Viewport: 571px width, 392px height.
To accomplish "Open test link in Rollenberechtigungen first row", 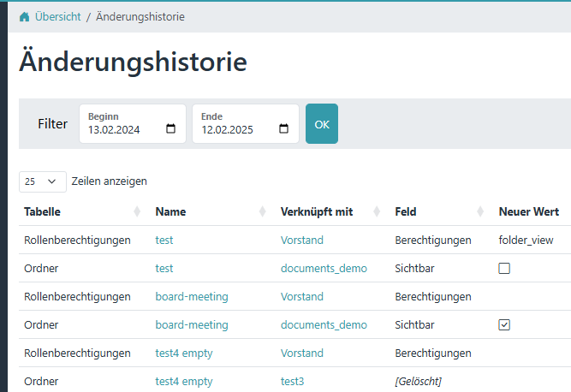I will [x=164, y=241].
